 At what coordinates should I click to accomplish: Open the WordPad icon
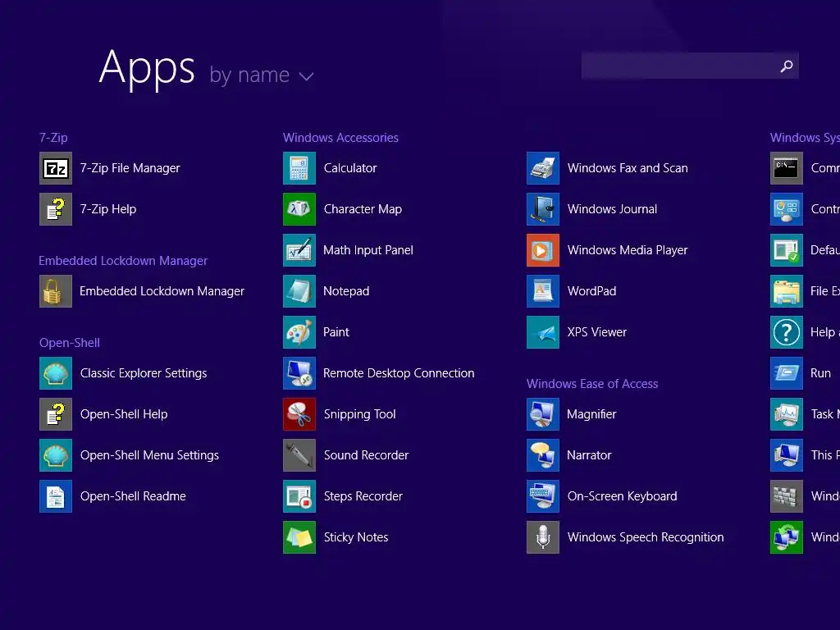[543, 291]
